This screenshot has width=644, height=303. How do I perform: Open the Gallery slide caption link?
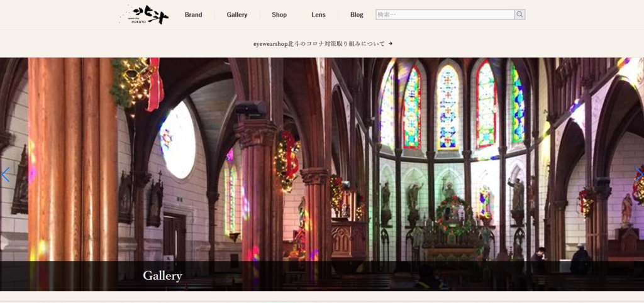tap(162, 275)
